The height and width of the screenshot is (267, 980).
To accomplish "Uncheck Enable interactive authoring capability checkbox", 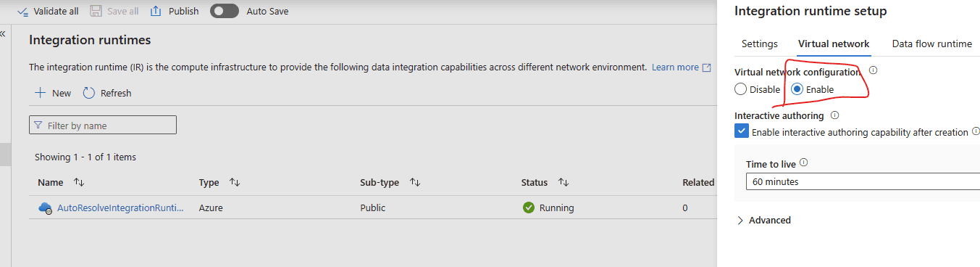I will pyautogui.click(x=741, y=131).
